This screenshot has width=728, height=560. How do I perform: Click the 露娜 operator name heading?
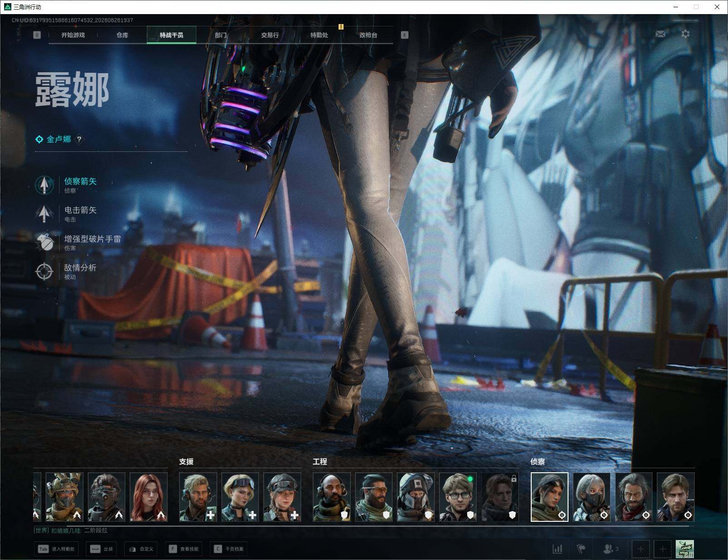pyautogui.click(x=72, y=90)
